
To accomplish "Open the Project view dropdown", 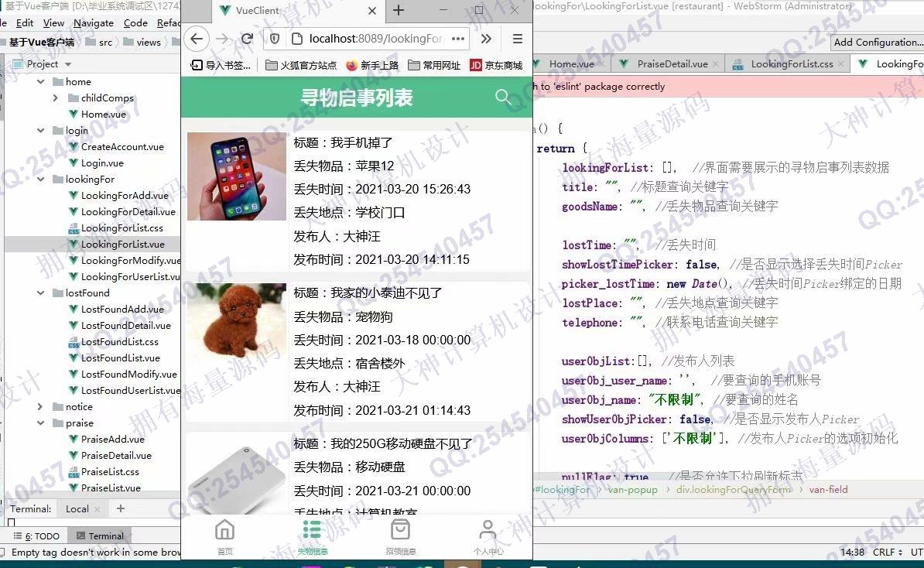I will [68, 64].
